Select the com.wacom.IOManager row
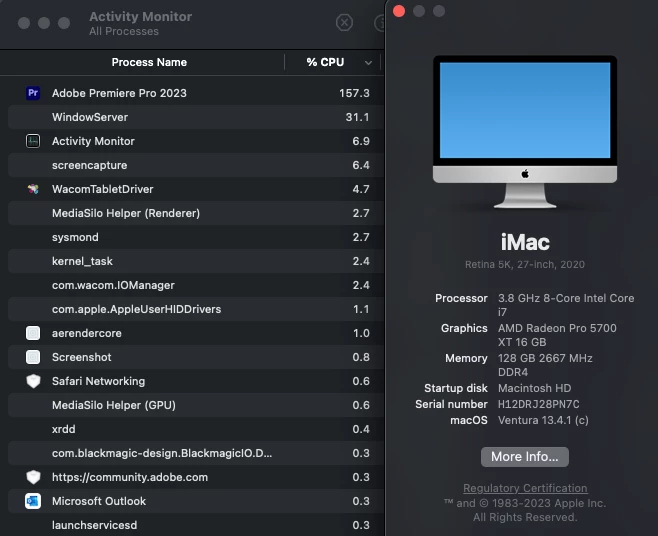Image resolution: width=658 pixels, height=536 pixels. tap(196, 285)
